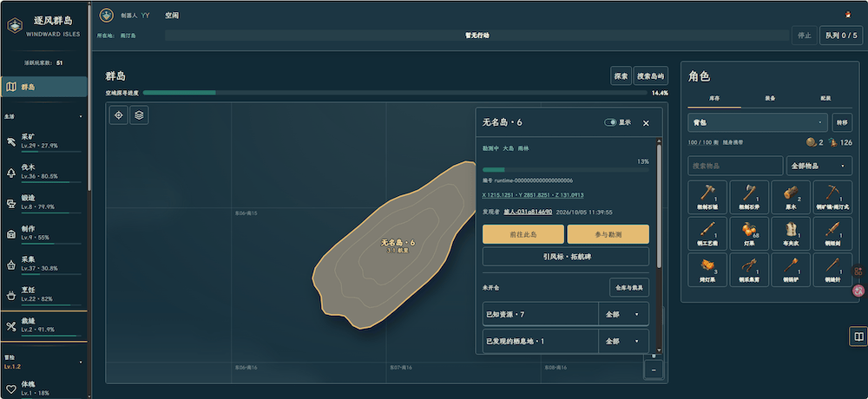Open the 制作 crafting skill

point(43,233)
